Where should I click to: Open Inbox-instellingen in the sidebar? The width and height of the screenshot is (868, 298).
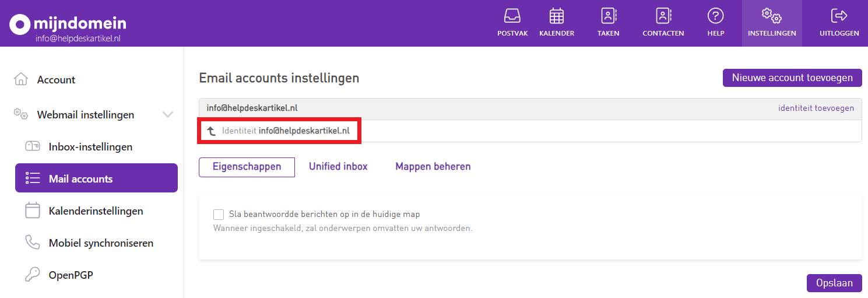pos(90,147)
